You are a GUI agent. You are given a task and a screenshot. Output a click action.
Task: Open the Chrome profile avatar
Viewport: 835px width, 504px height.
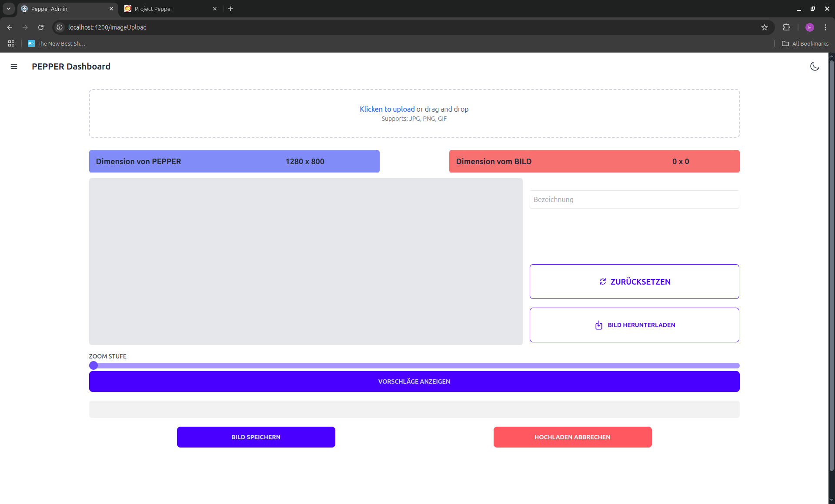(809, 27)
